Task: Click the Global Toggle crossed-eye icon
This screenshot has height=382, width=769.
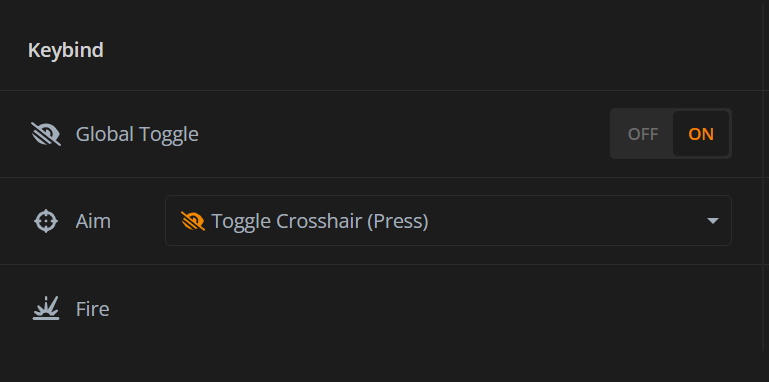Action: tap(46, 134)
